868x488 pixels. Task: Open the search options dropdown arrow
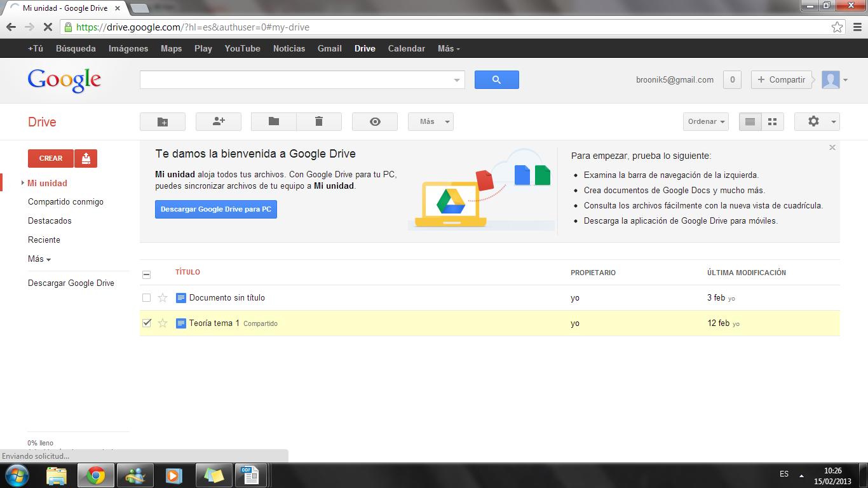[456, 80]
